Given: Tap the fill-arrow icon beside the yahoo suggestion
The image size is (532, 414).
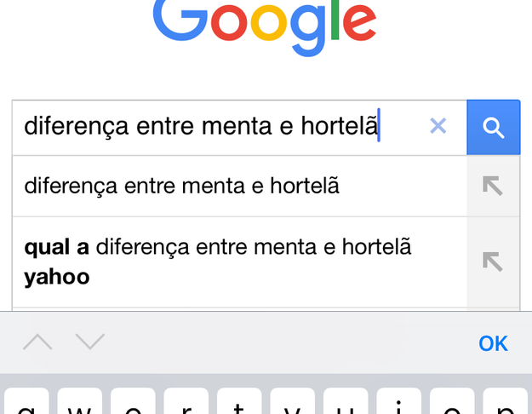Looking at the screenshot, I should (493, 262).
